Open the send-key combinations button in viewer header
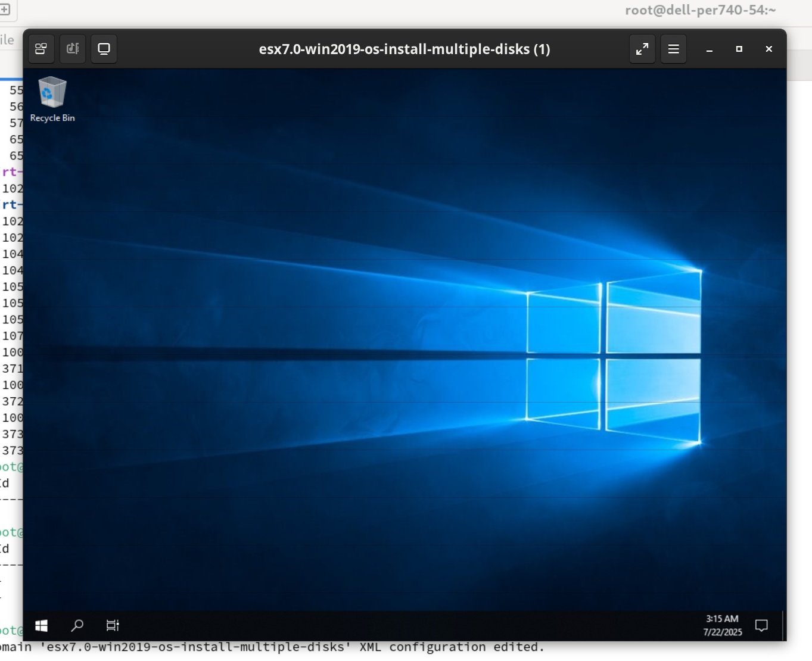 tap(41, 49)
